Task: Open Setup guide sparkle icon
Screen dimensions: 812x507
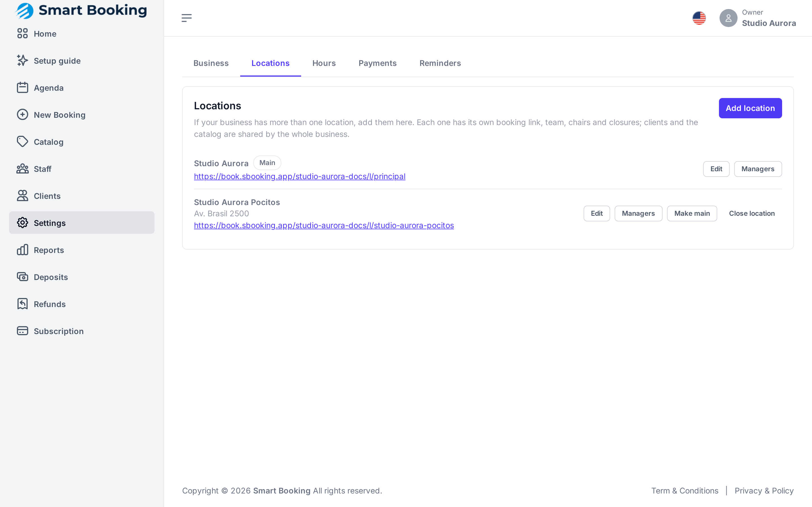Action: click(23, 61)
